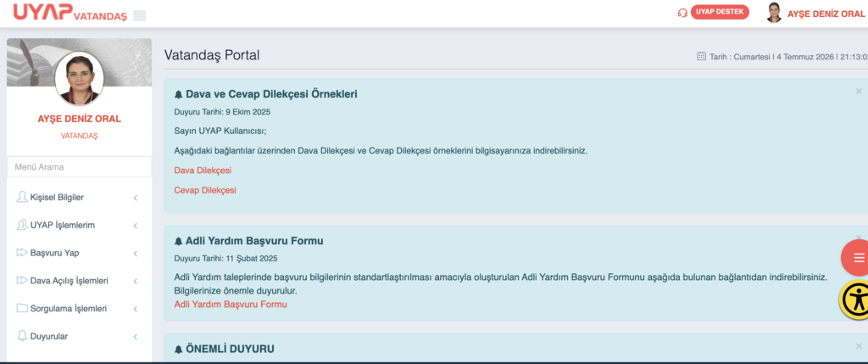This screenshot has width=868, height=364.
Task: Expand UYAP İşlemlerim chevron arrow
Action: tap(136, 226)
